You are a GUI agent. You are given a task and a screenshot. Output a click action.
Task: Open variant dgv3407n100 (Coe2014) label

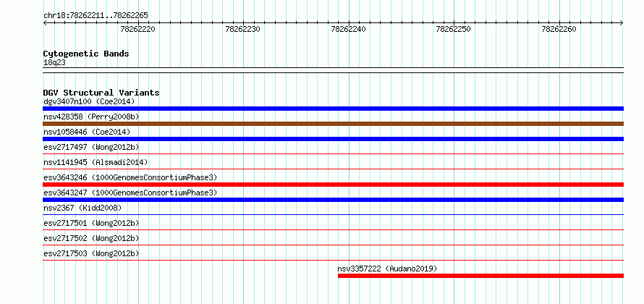pos(89,101)
